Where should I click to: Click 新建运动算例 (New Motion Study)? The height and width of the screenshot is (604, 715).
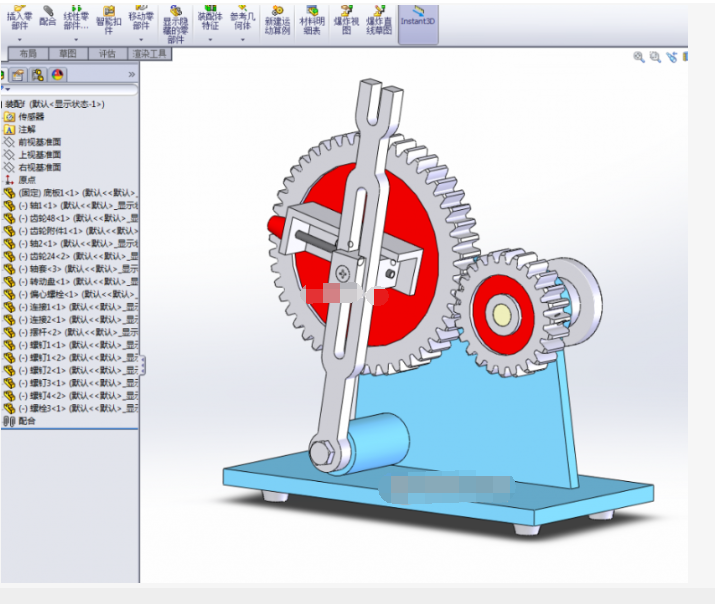pos(277,21)
